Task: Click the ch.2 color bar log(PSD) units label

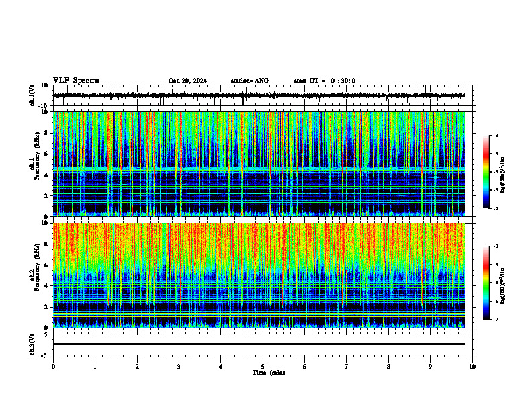Action: (x=503, y=285)
